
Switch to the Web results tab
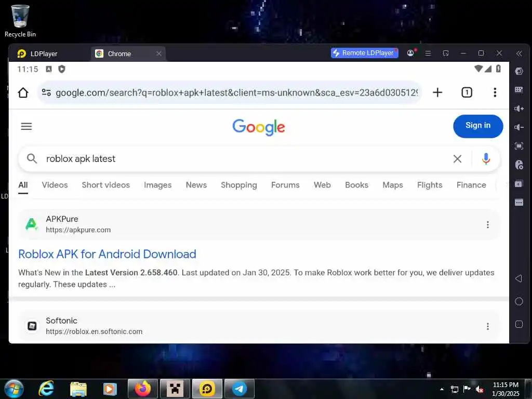pyautogui.click(x=322, y=185)
